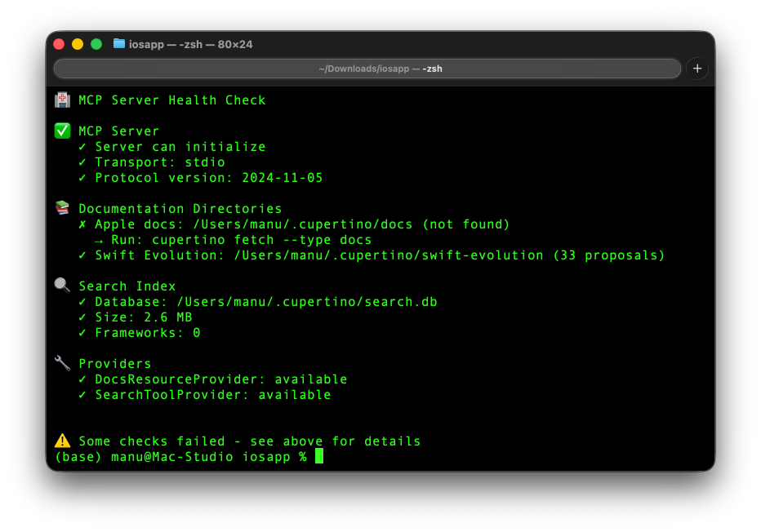761x532 pixels.
Task: Click the wrench emoji beside Providers
Action: coord(62,364)
